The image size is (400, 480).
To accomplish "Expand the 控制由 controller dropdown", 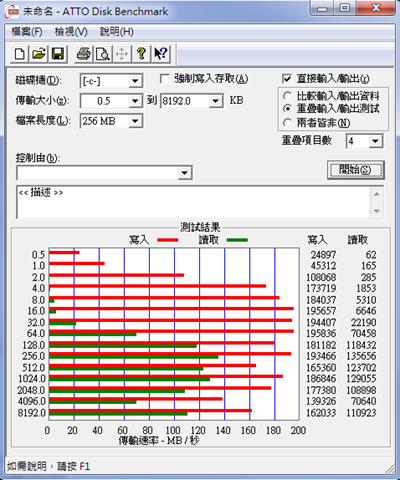I will 184,173.
